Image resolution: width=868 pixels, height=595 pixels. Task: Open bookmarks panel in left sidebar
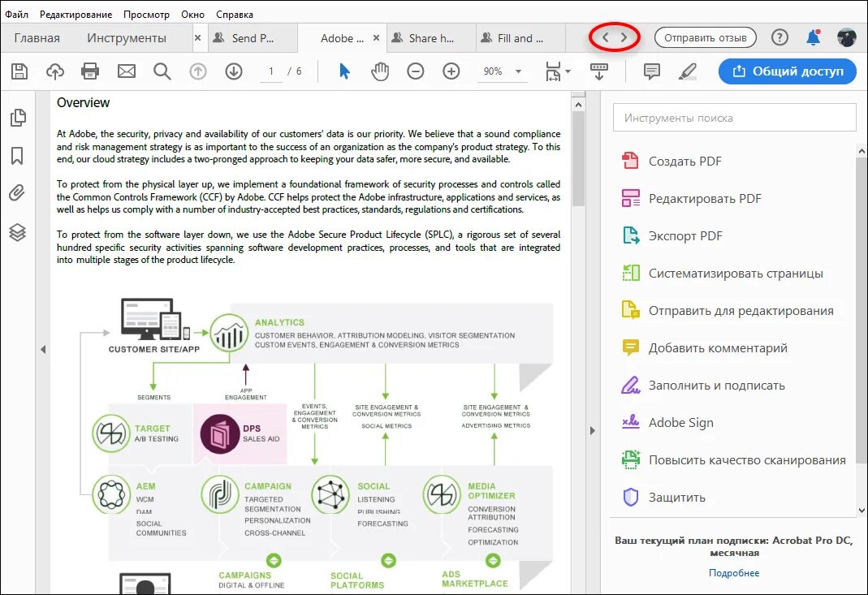coord(17,156)
